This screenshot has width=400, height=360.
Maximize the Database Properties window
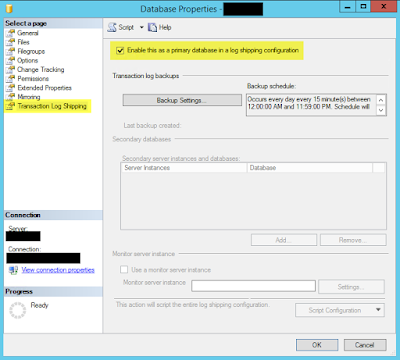point(363,6)
